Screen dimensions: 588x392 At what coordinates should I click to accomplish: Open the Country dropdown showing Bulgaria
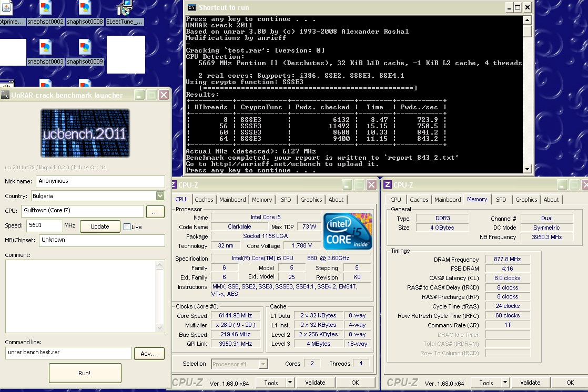(x=160, y=195)
